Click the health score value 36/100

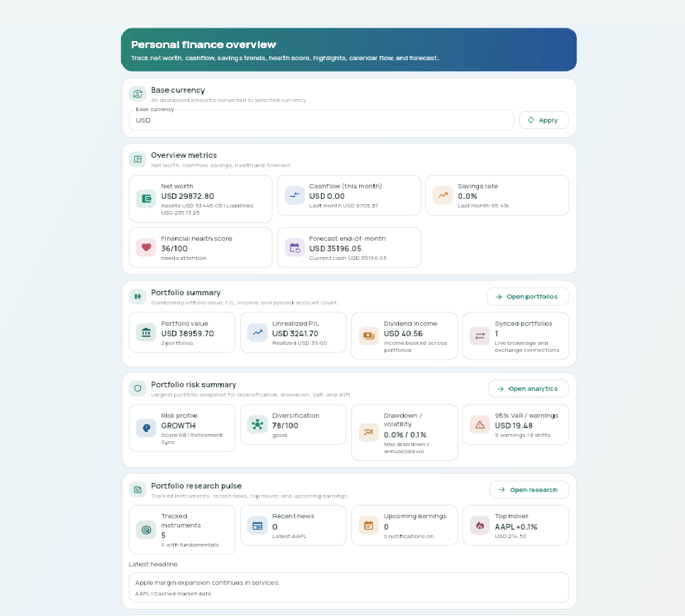174,249
